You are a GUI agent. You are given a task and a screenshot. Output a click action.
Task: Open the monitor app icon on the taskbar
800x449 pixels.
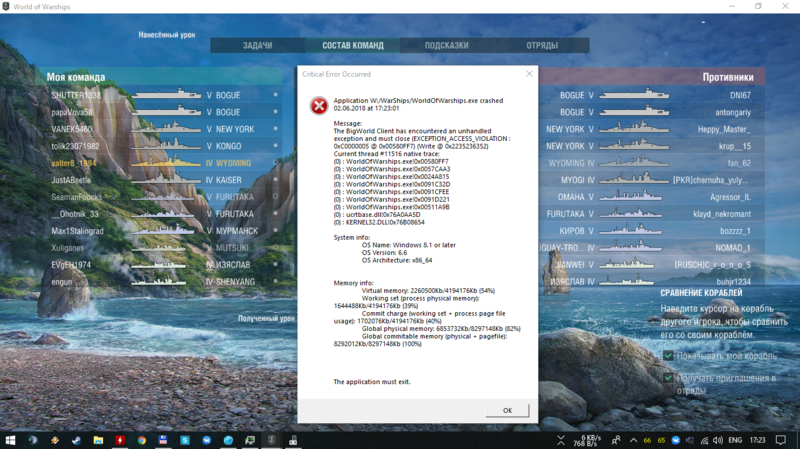point(250,440)
